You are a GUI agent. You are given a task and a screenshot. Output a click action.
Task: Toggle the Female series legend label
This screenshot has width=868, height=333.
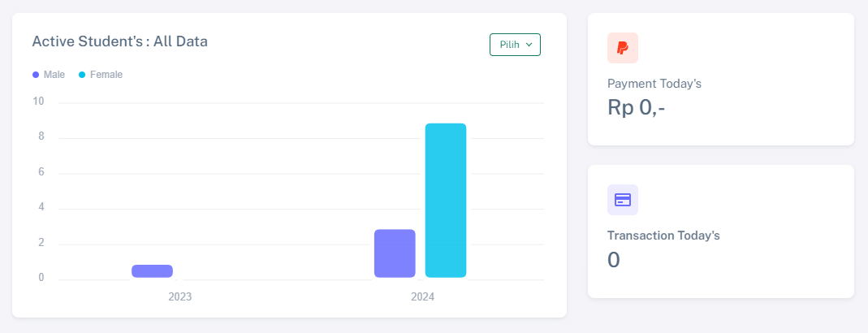coord(106,75)
